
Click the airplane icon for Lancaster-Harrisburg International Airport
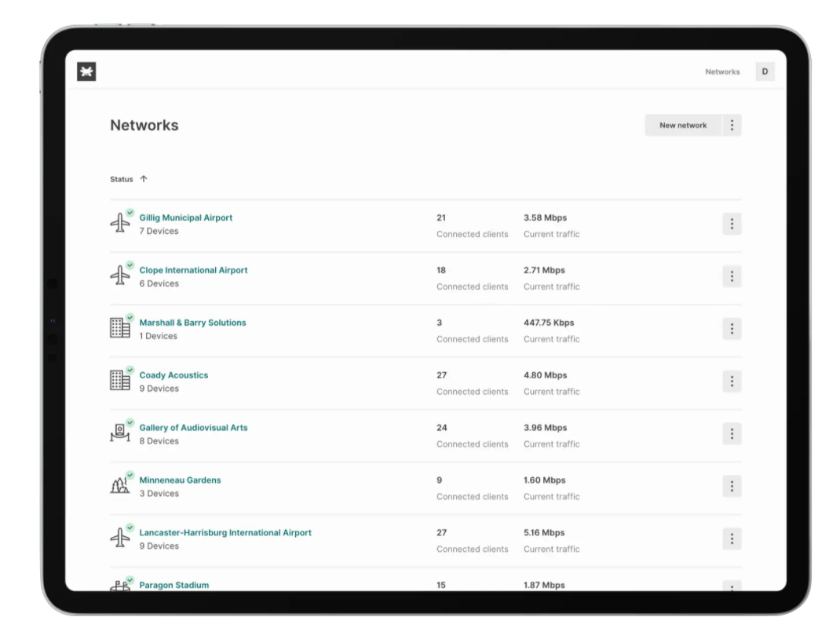click(x=120, y=538)
